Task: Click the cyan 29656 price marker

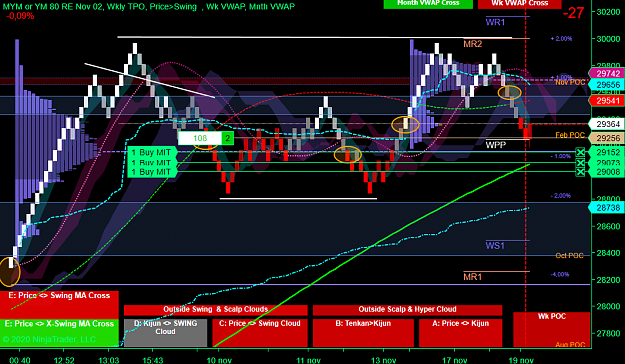Action: point(606,85)
